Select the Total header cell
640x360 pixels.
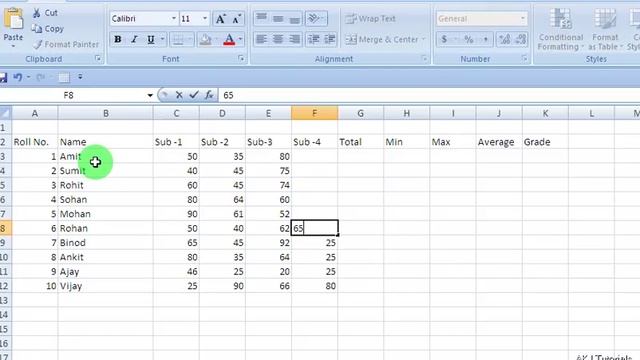(361, 142)
